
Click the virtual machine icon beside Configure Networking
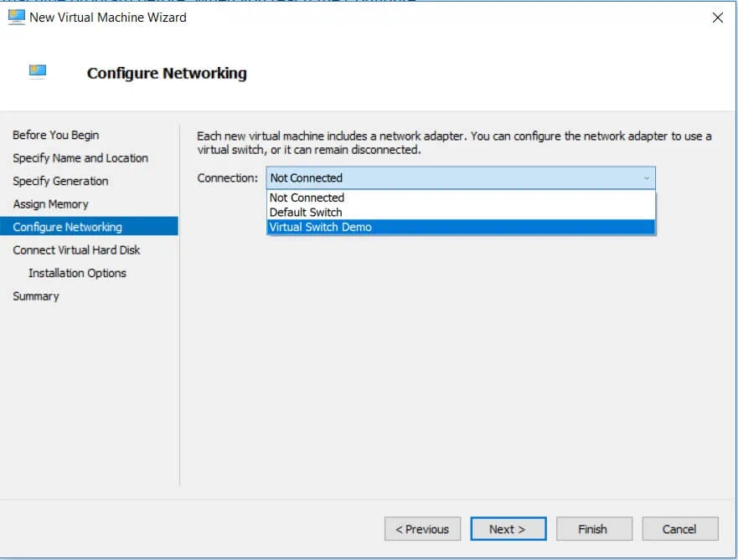pos(38,71)
